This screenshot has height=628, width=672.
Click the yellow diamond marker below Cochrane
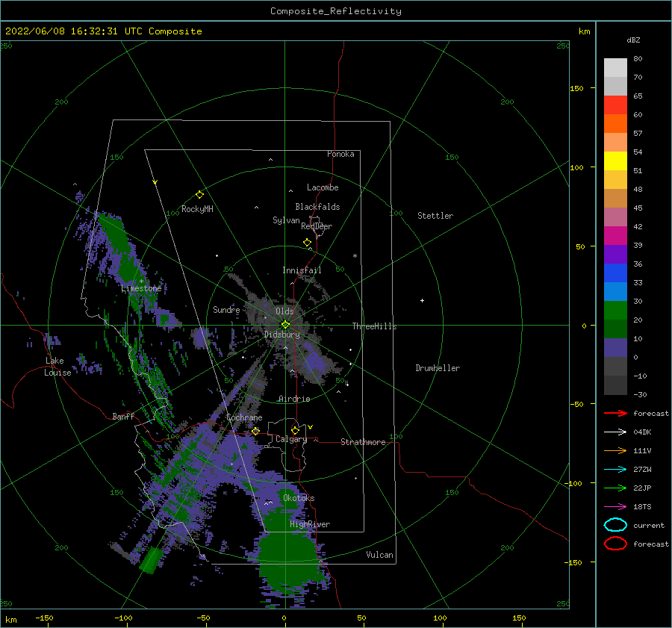(255, 431)
